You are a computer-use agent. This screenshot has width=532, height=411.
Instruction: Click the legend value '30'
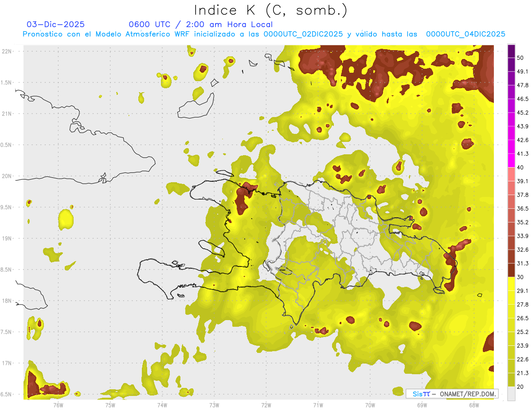521,277
